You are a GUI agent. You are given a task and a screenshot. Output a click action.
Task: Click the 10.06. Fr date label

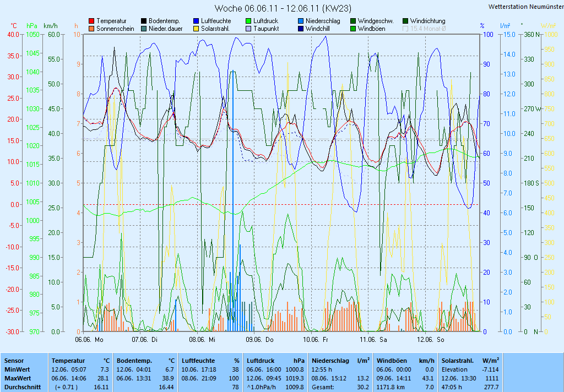tap(316, 340)
